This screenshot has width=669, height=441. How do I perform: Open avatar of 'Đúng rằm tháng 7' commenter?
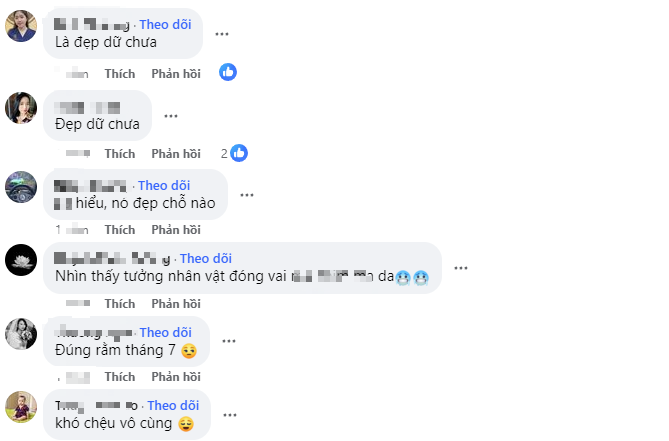coord(22,333)
